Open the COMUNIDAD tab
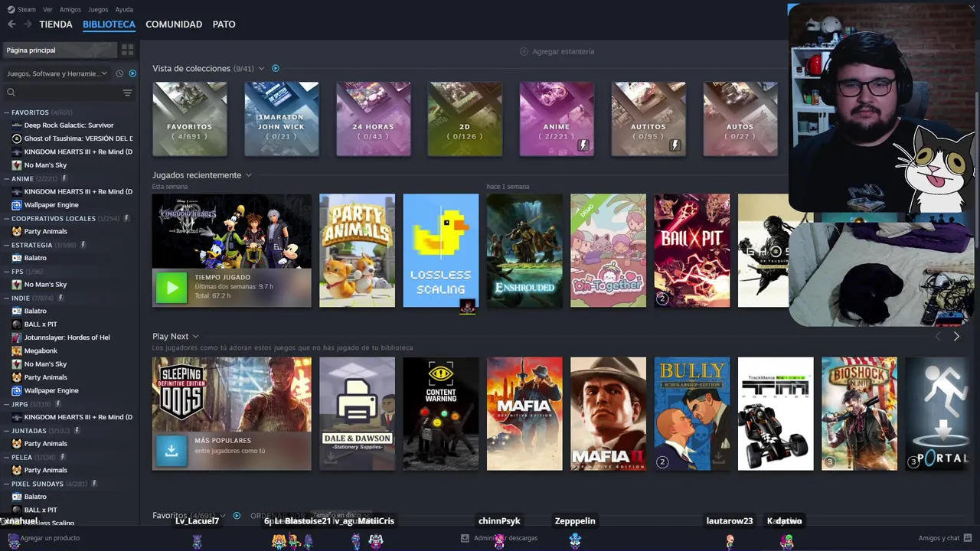Viewport: 980px width, 551px height. 174,24
